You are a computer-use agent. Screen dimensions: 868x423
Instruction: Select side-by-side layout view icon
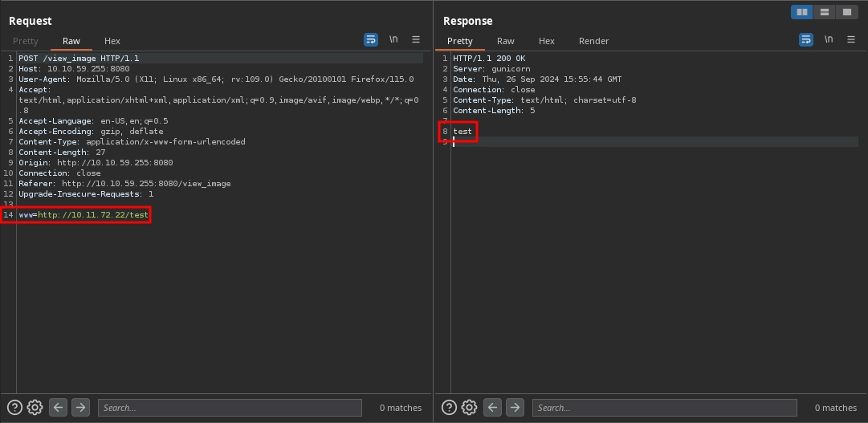(801, 12)
